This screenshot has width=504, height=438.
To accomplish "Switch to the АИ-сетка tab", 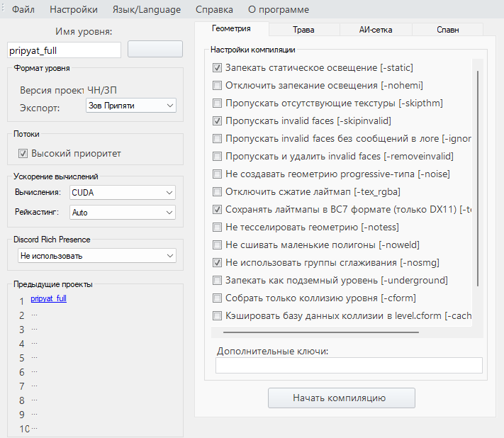I will pyautogui.click(x=376, y=30).
